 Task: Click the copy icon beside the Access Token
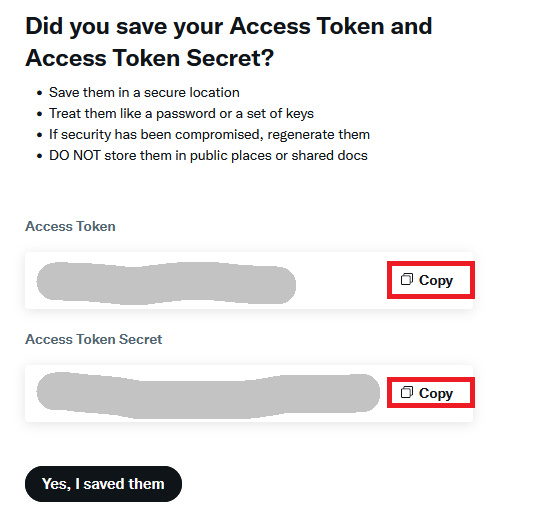coord(407,279)
